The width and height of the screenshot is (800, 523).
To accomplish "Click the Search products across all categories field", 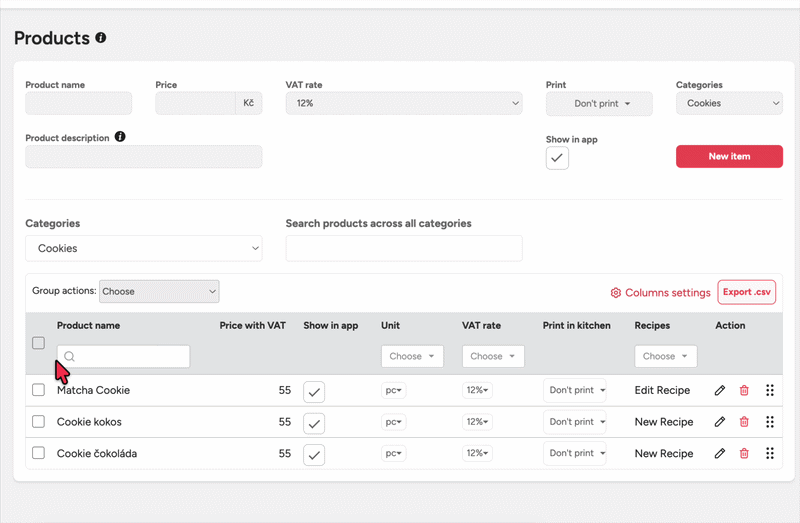I will (404, 248).
